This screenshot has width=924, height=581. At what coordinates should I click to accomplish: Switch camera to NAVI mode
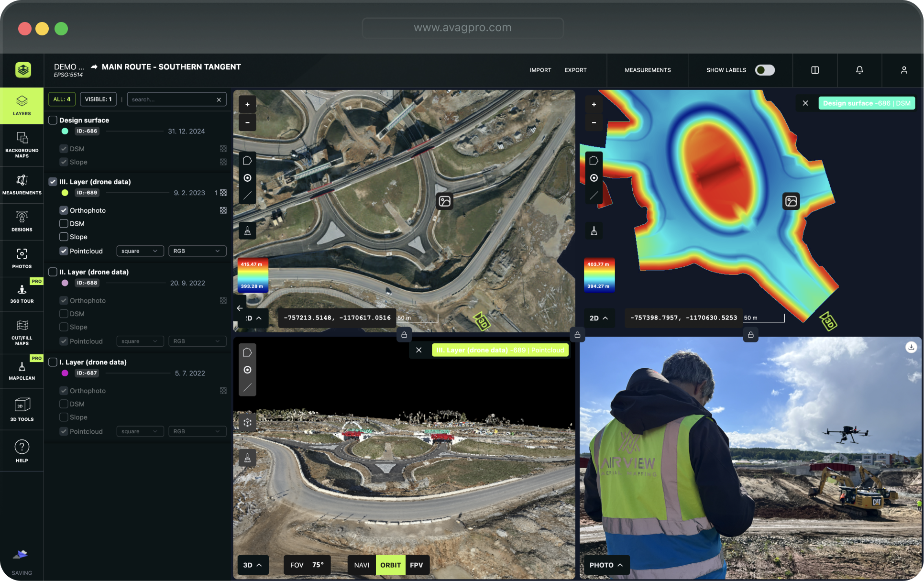point(362,565)
